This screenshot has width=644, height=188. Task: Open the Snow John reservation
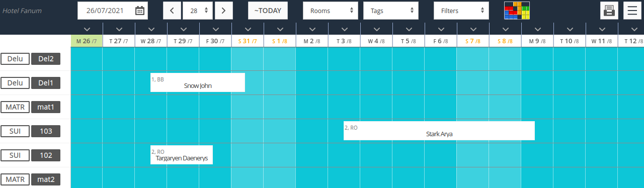pyautogui.click(x=198, y=82)
